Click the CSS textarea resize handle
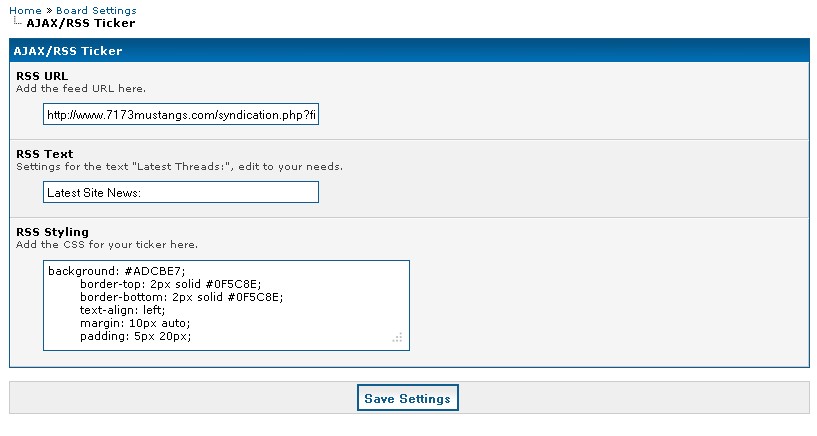The width and height of the screenshot is (817, 436). (397, 339)
